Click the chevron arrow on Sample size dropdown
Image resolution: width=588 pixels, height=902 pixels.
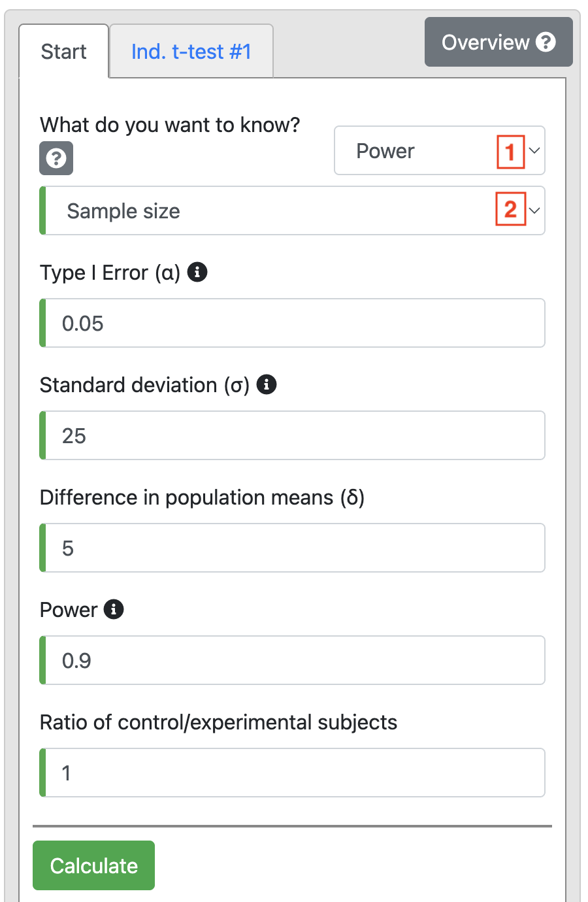(x=534, y=210)
